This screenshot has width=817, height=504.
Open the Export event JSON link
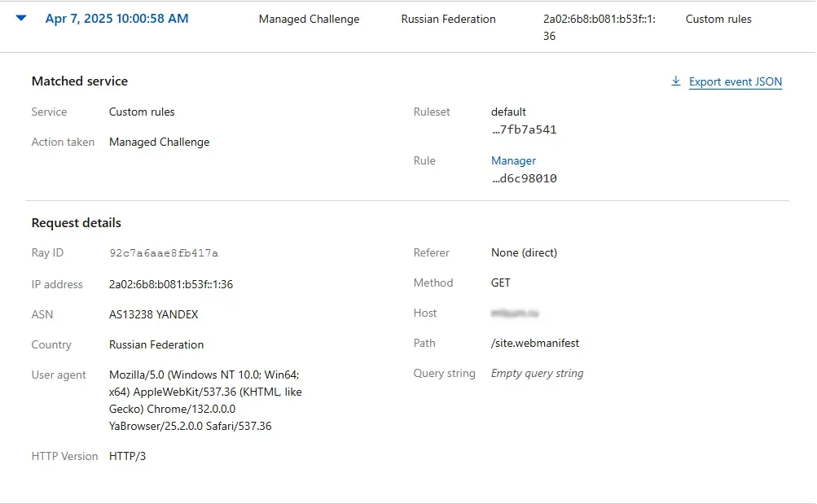pos(735,81)
